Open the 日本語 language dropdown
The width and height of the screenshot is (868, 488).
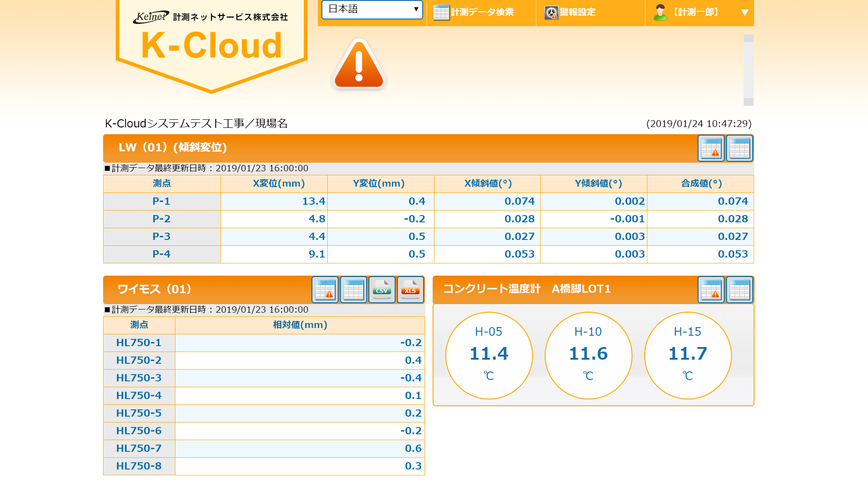[x=372, y=9]
